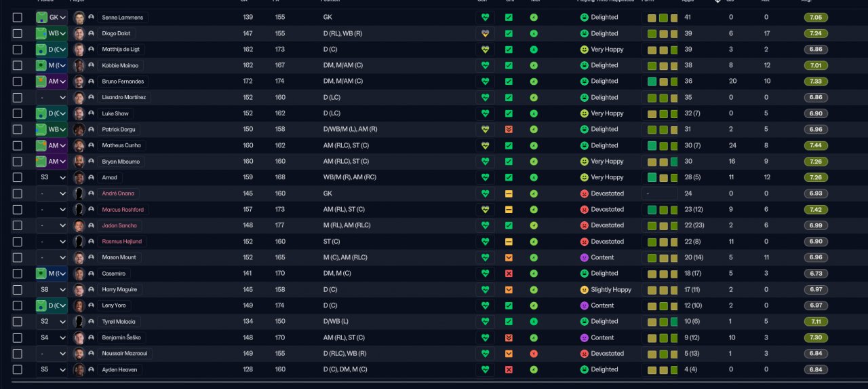Open the S8 dropdown for Harry Maguire

[52, 289]
